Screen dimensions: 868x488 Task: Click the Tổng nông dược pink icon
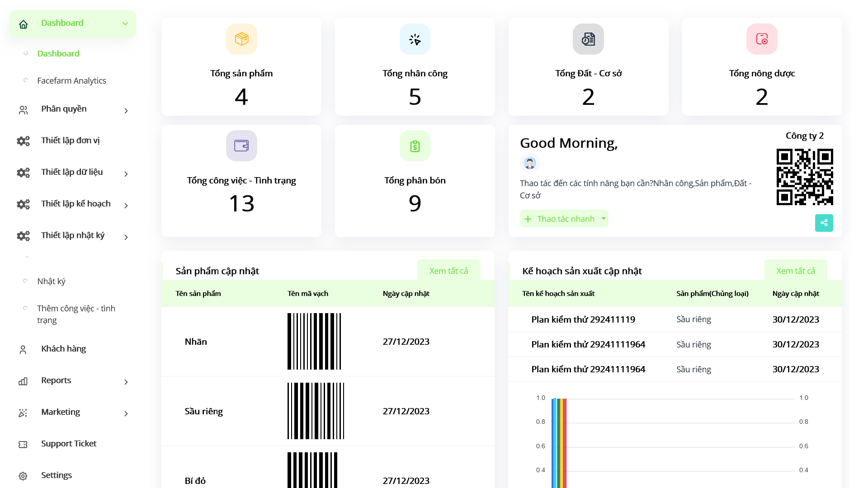tap(762, 39)
